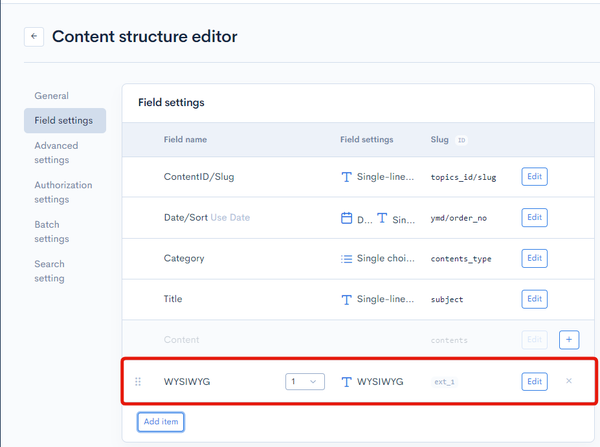Click the 'Single-line...' text in Title row
Viewport: 600px width, 447px height.
(385, 299)
